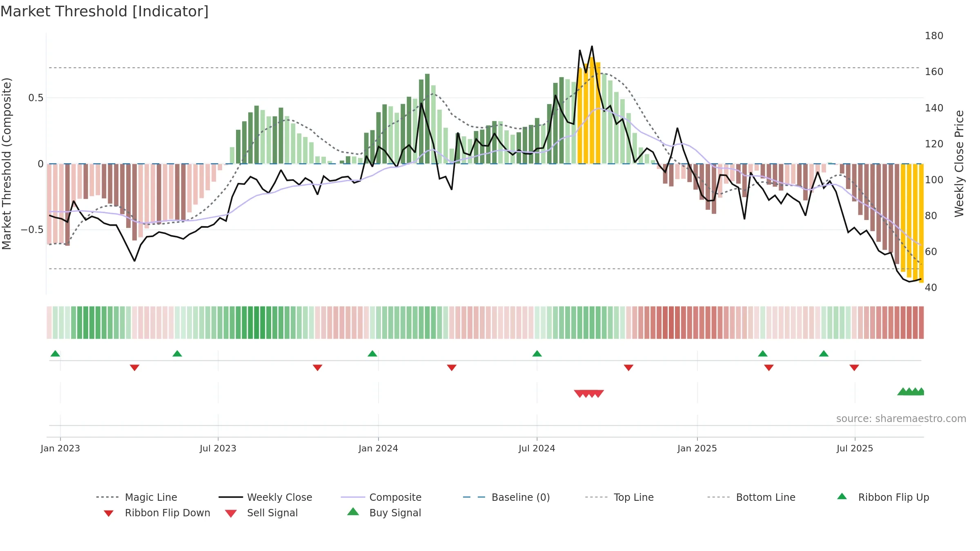Toggle the Sell Signal legend entry

pyautogui.click(x=261, y=513)
